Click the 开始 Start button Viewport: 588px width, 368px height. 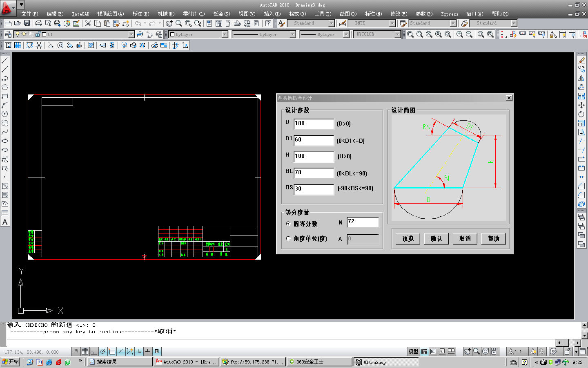11,362
